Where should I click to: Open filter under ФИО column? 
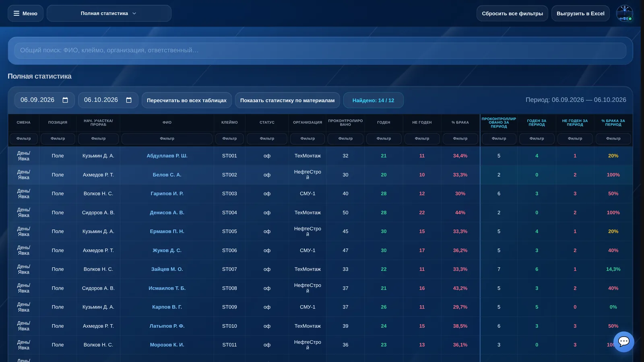tap(167, 138)
